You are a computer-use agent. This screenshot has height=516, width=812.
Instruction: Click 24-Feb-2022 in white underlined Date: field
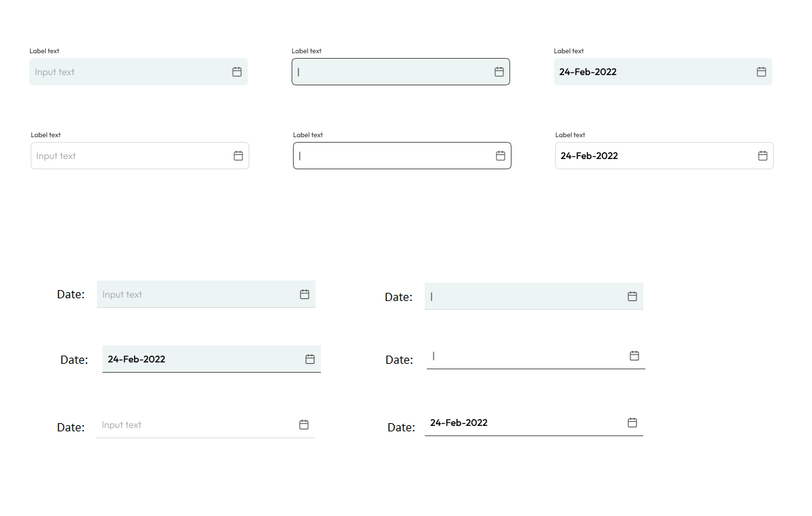459,422
